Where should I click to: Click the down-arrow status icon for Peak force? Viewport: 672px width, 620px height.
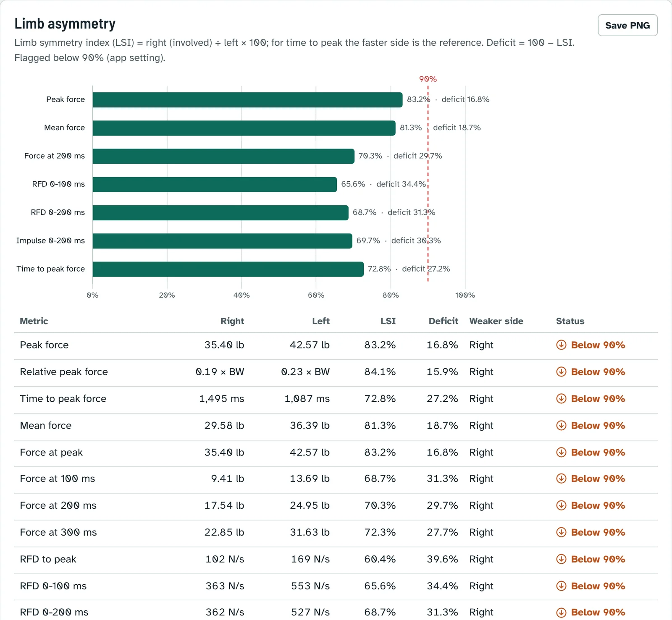click(561, 345)
